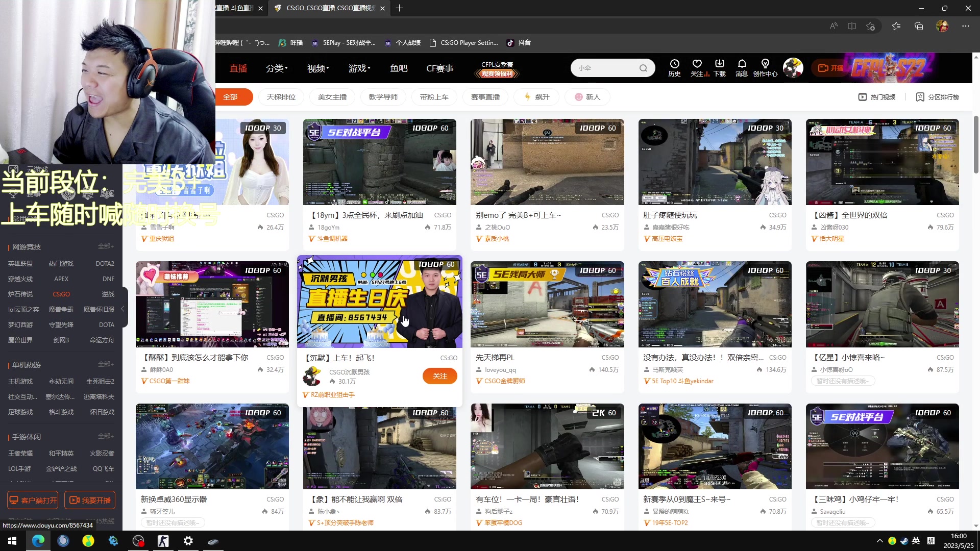Open the user avatar in Douyu header
Viewport: 980px width, 551px height.
click(793, 68)
